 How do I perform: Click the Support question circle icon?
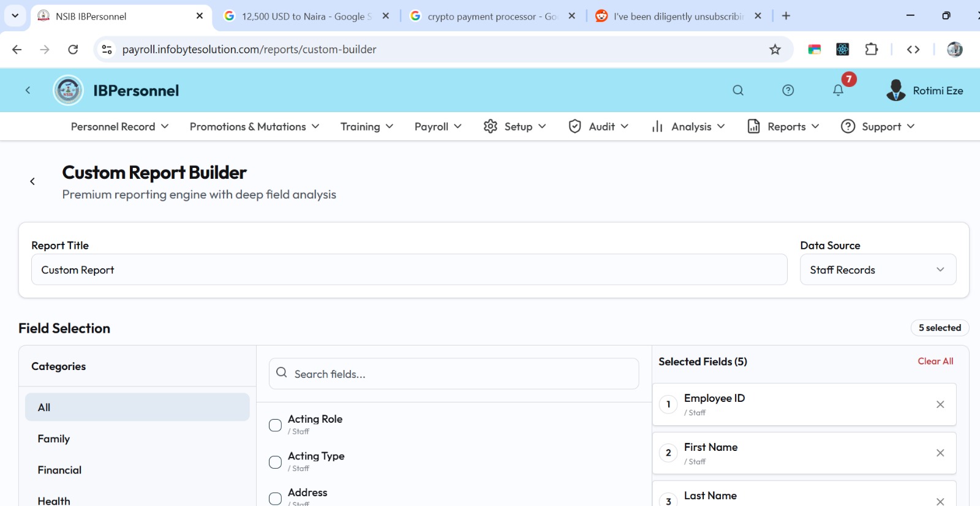[x=848, y=126]
